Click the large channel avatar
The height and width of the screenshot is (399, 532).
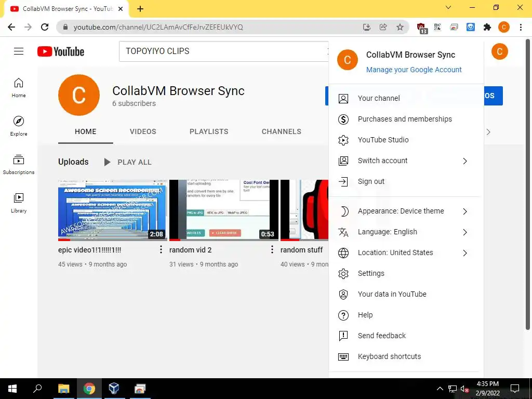79,95
